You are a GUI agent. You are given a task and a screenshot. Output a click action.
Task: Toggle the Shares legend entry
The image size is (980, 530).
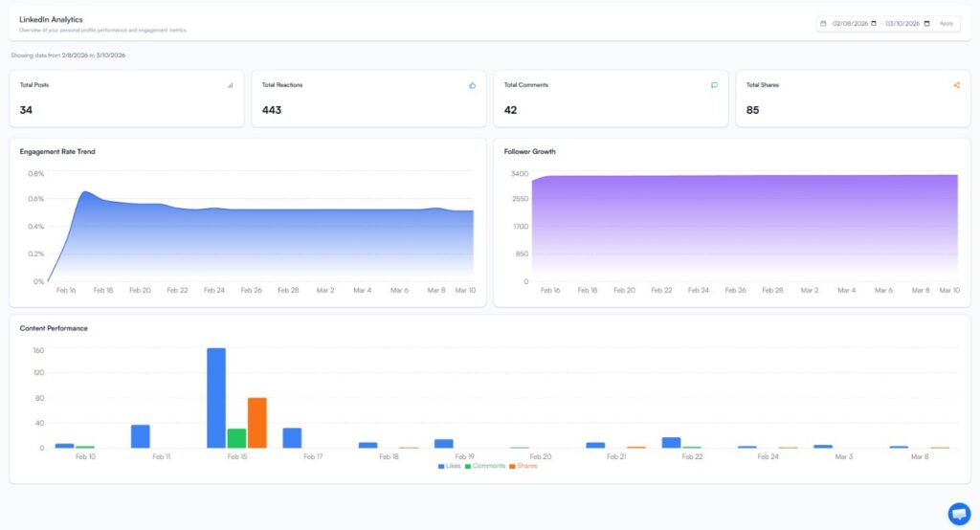coord(523,466)
